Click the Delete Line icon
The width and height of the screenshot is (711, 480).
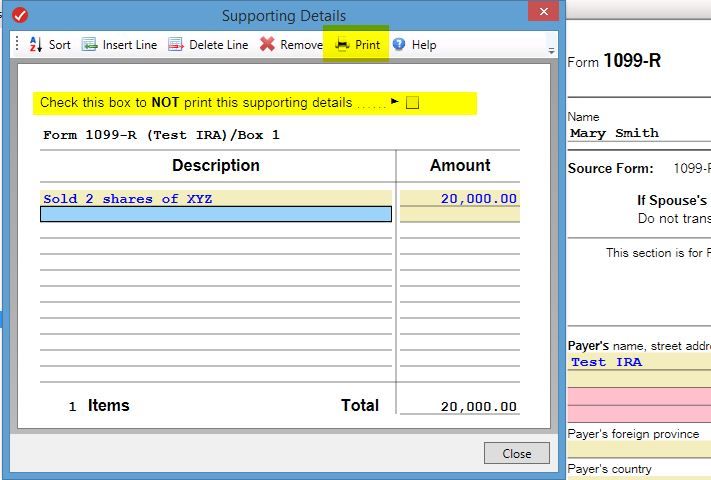pyautogui.click(x=176, y=45)
